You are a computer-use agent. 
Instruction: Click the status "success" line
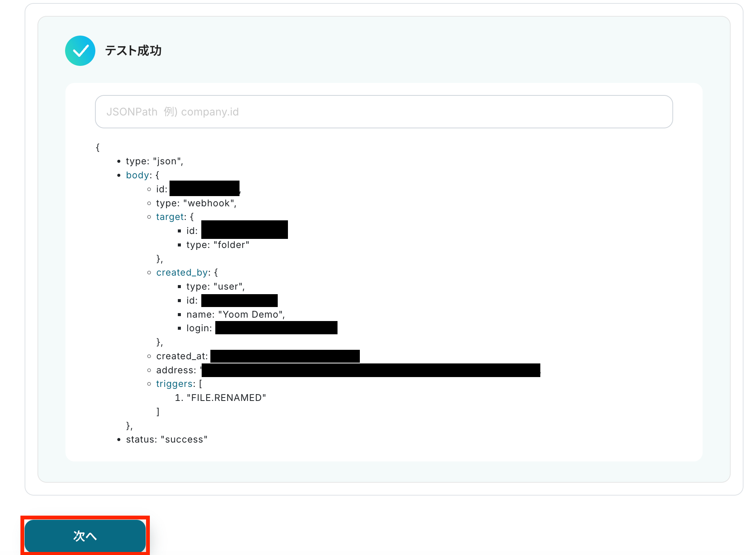tap(166, 440)
